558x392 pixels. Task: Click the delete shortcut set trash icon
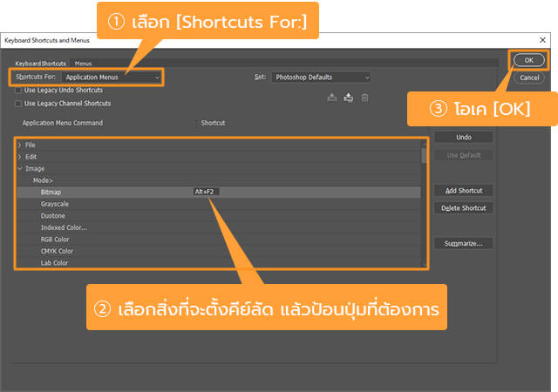click(364, 98)
